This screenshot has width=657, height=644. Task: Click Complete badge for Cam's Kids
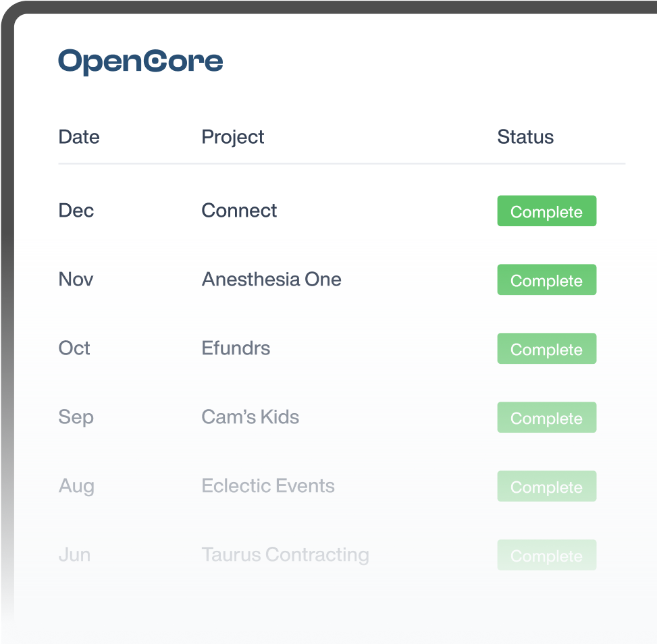547,417
